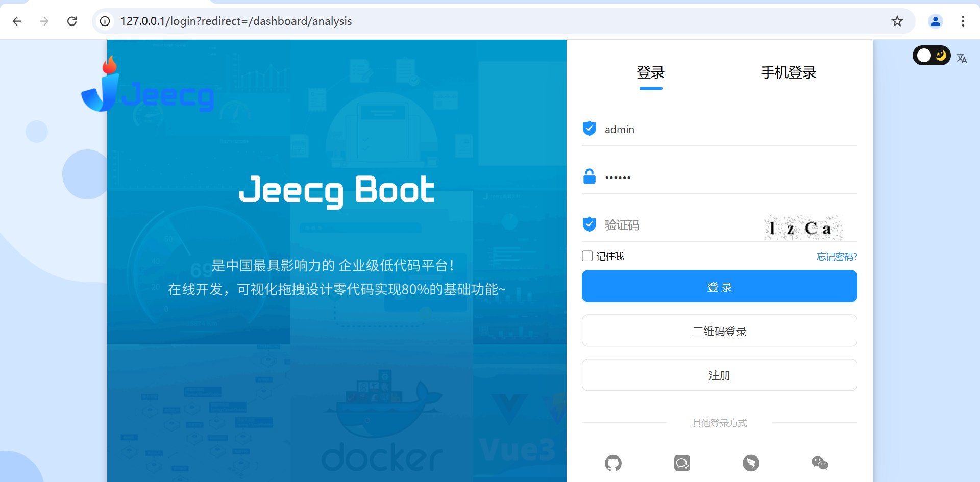The width and height of the screenshot is (980, 482).
Task: Click the admin username field
Action: click(x=720, y=130)
